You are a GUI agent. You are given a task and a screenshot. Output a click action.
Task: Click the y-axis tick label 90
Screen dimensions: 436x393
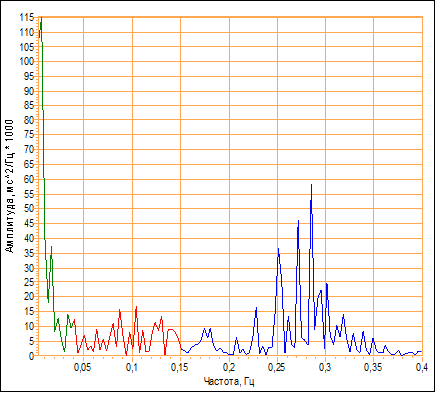coord(29,91)
